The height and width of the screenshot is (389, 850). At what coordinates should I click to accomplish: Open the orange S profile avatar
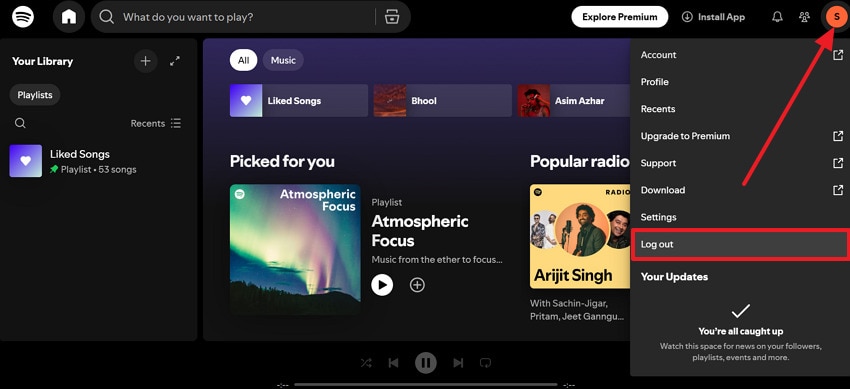click(836, 17)
